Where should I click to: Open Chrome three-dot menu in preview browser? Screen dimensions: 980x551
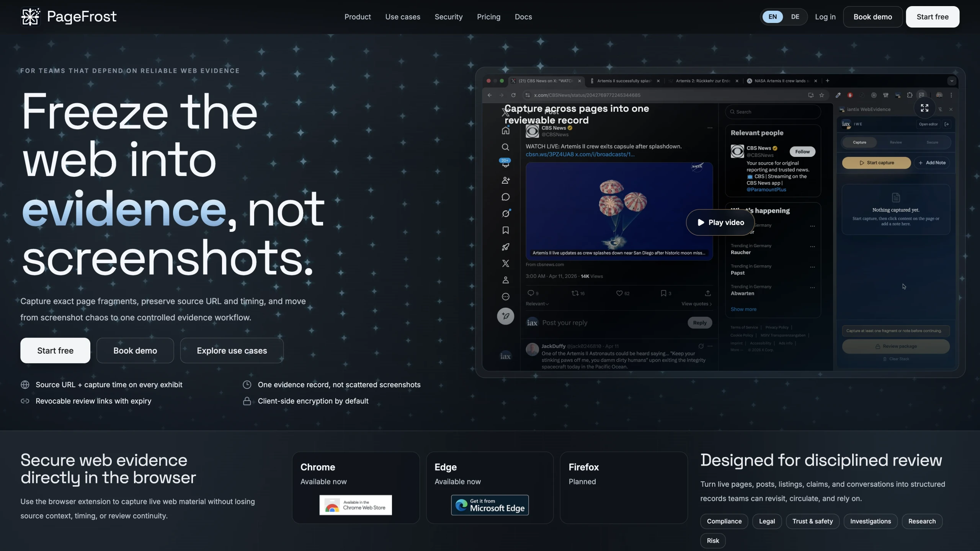pyautogui.click(x=951, y=95)
